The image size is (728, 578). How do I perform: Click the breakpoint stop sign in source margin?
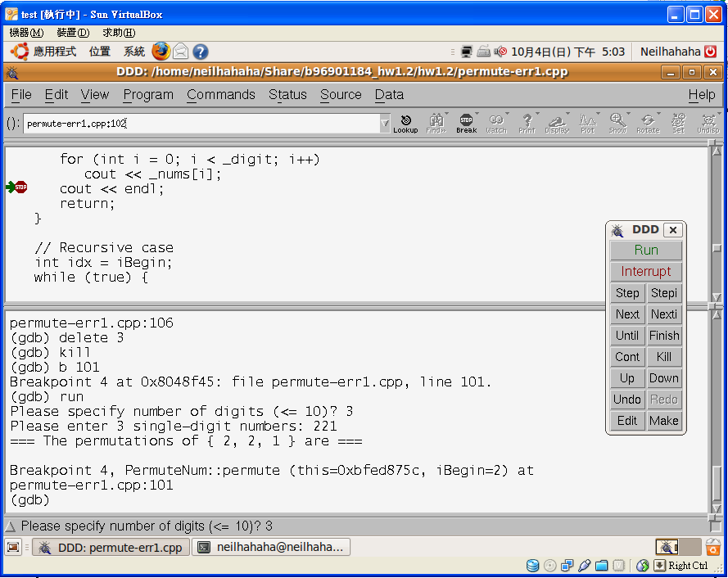coord(20,187)
